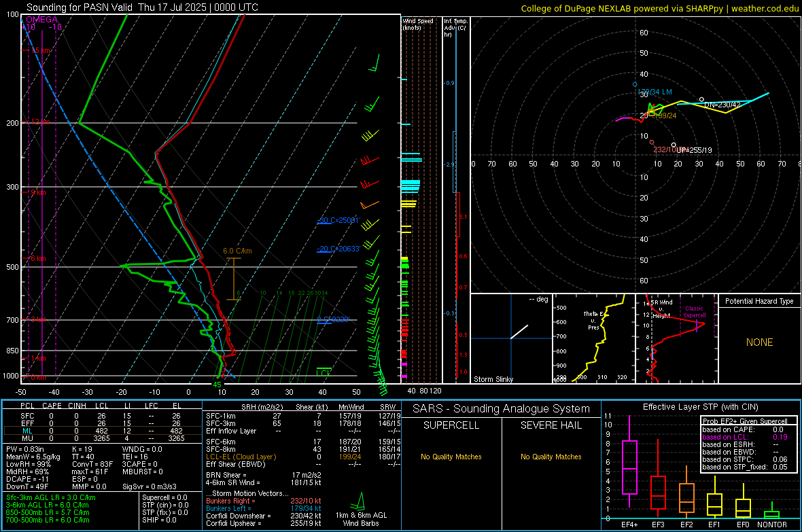Select the highlighted ML parcel row
The image size is (802, 532).
[103, 431]
